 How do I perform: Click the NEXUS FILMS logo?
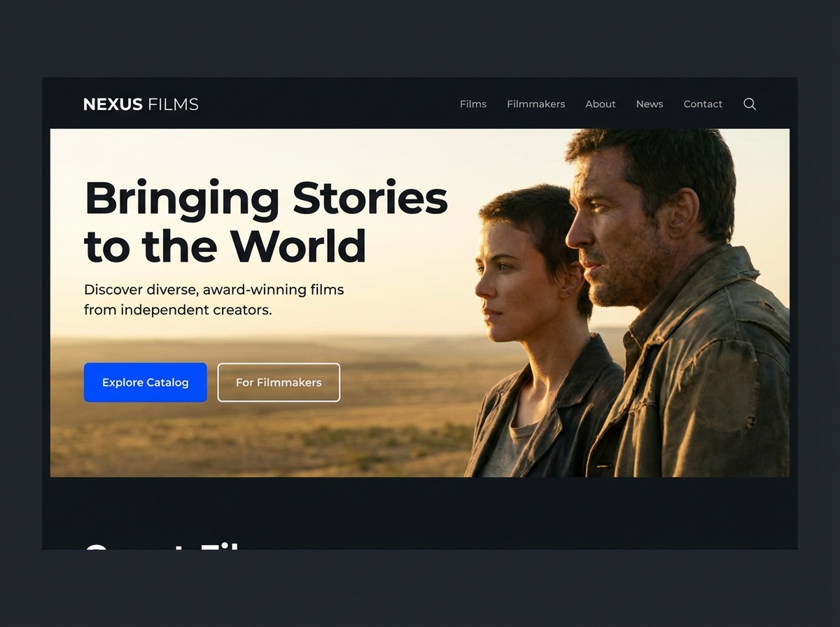pyautogui.click(x=140, y=104)
